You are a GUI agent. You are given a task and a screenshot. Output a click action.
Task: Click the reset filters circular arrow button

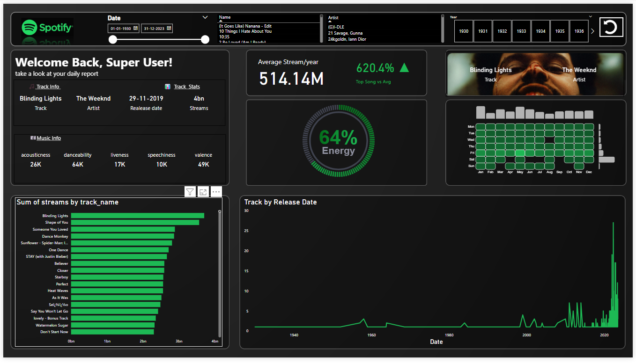[611, 27]
